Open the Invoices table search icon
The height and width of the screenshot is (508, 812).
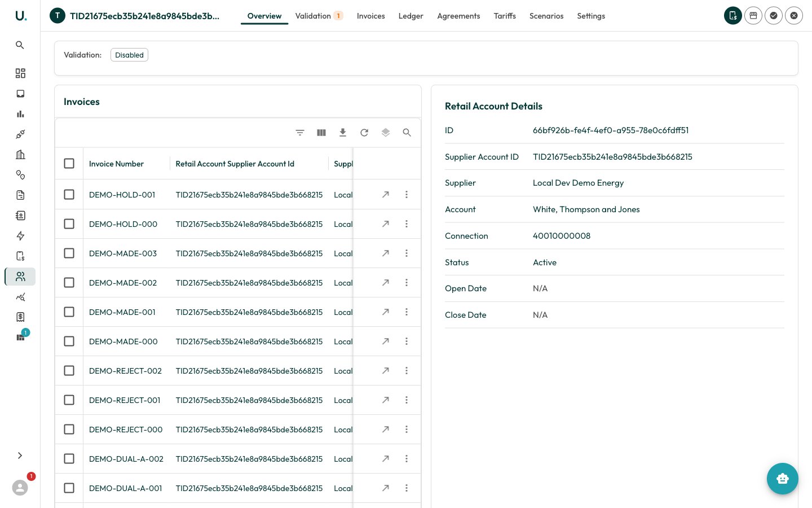[x=407, y=133]
